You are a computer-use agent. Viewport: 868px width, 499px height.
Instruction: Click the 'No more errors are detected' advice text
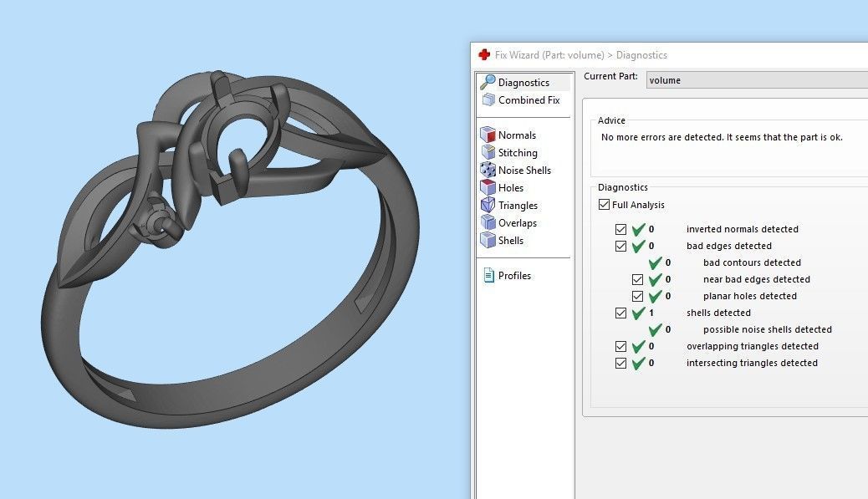pos(722,137)
